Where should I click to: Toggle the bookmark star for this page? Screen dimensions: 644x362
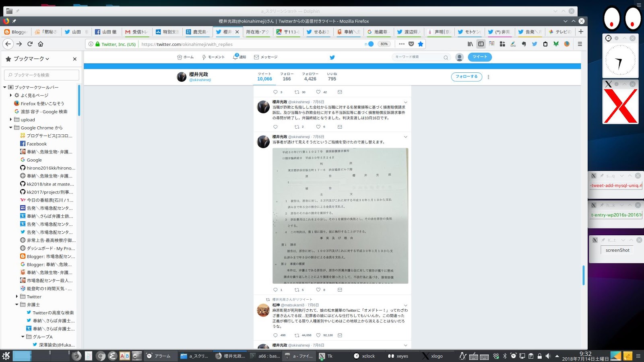tap(421, 44)
